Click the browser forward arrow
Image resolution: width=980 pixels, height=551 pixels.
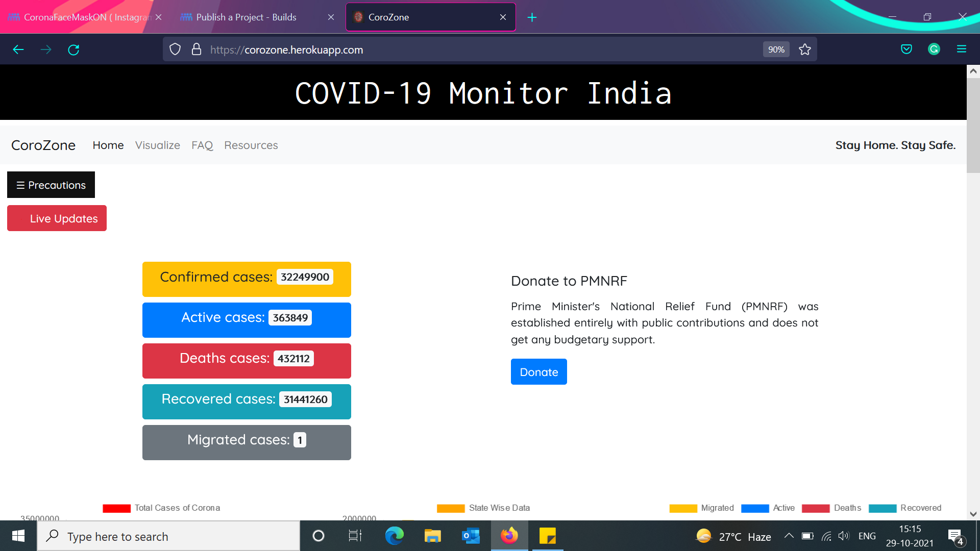click(x=46, y=49)
